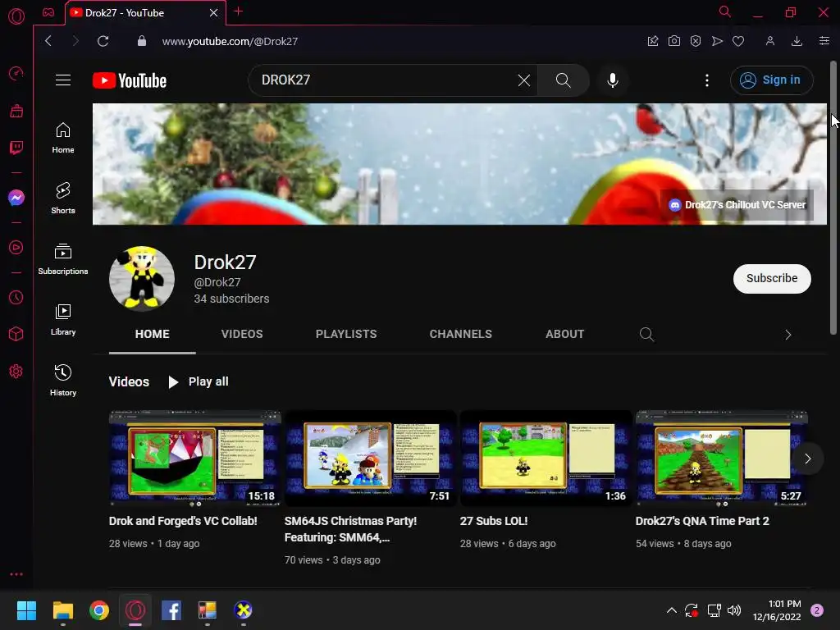840x630 pixels.
Task: Close the Drok27 - YouTube tab
Action: coord(214,13)
